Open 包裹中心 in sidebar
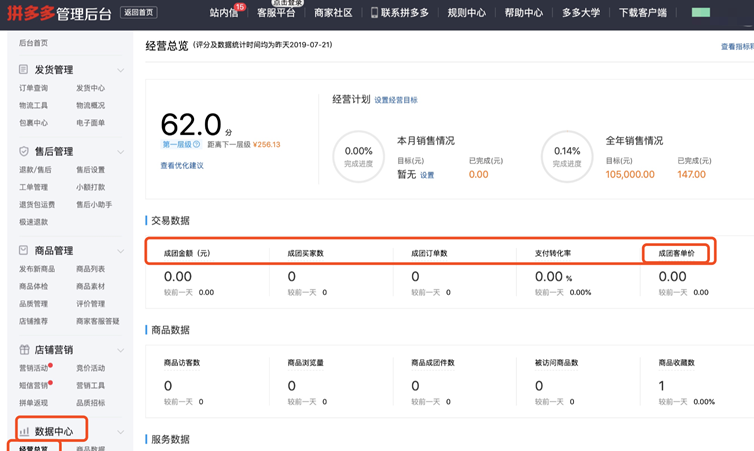The height and width of the screenshot is (451, 754). pos(33,123)
